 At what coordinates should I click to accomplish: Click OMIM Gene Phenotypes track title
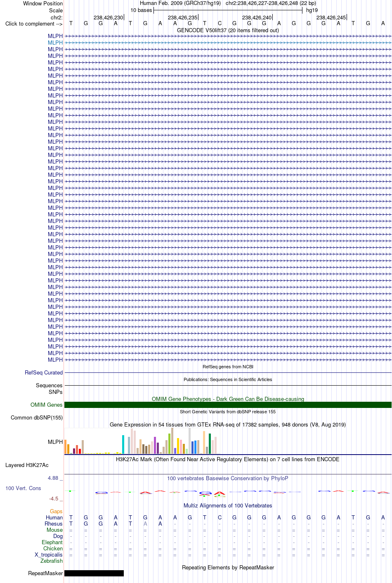click(x=228, y=399)
